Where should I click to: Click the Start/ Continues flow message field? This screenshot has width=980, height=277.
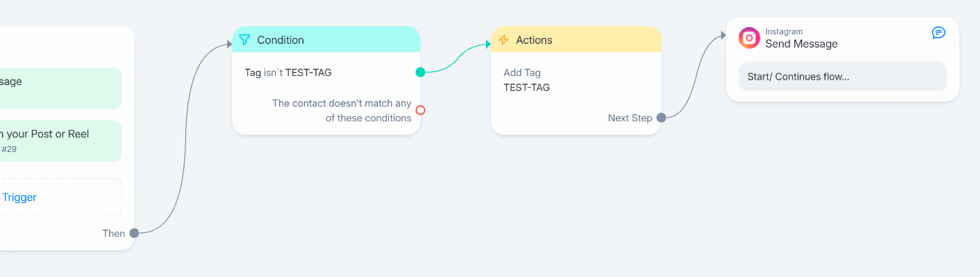(x=842, y=76)
